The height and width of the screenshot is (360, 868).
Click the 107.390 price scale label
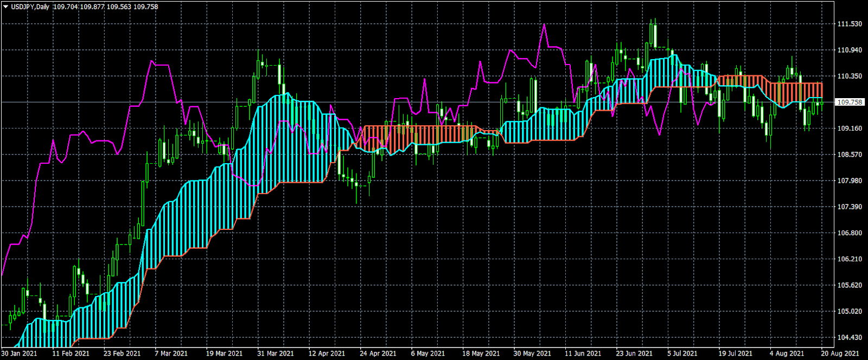pyautogui.click(x=850, y=207)
